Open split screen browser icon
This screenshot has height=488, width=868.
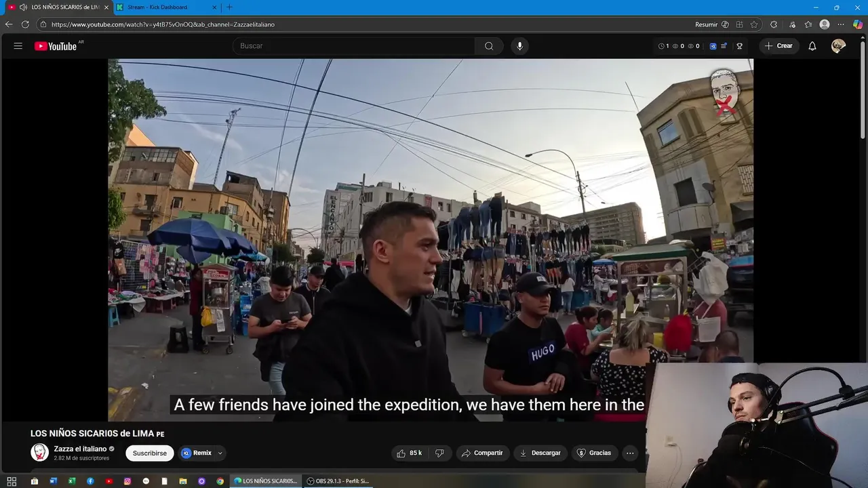pos(740,24)
